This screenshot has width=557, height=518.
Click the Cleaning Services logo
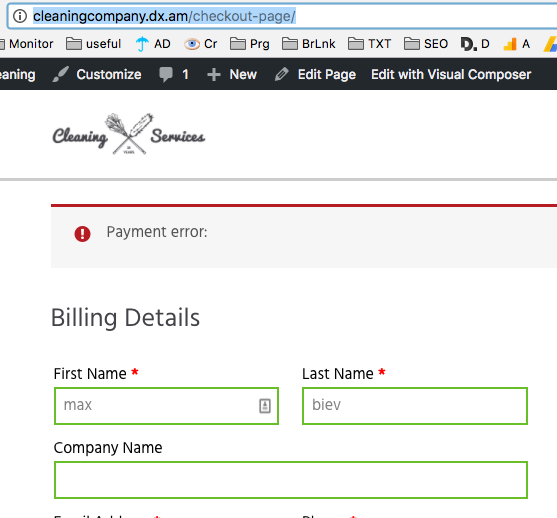tap(129, 134)
